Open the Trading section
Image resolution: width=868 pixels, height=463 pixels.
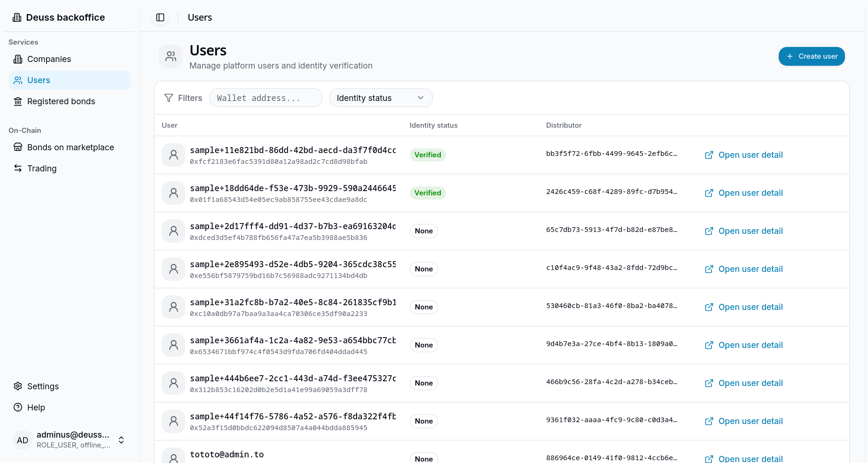[70, 169]
